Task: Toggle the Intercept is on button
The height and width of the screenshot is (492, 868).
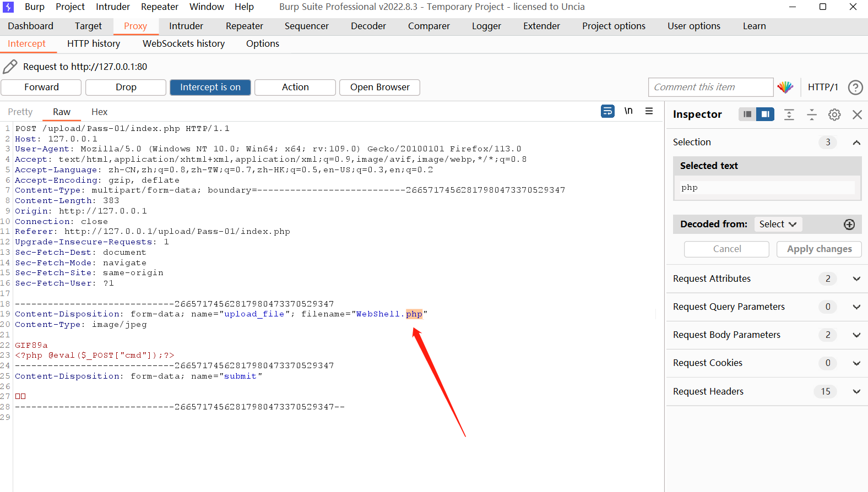Action: [210, 87]
